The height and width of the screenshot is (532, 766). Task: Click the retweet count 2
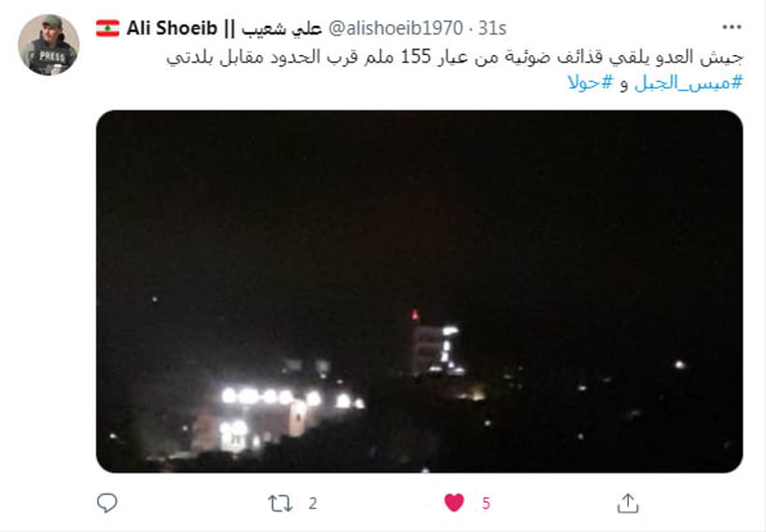tap(313, 503)
